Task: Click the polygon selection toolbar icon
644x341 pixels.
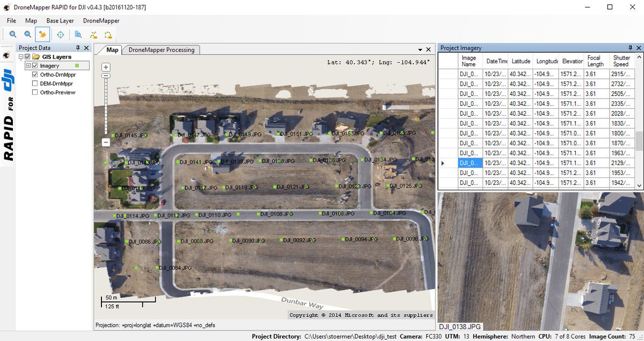Action: 108,34
